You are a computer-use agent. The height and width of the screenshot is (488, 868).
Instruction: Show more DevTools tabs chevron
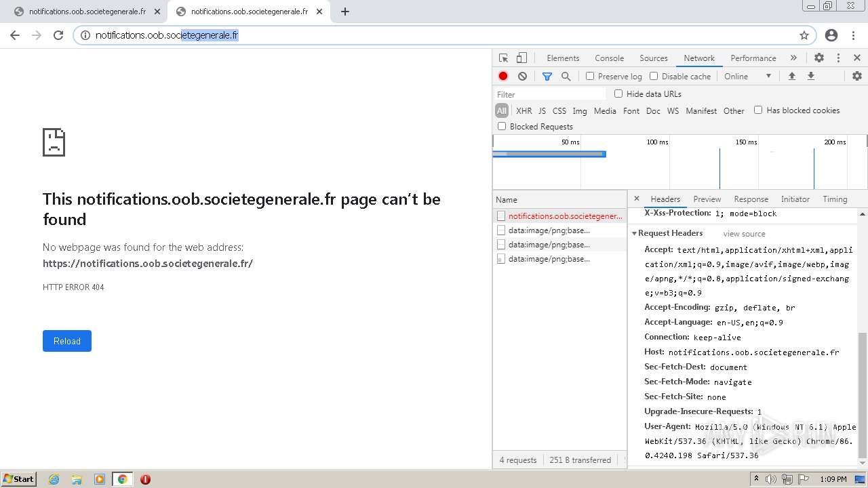[793, 58]
